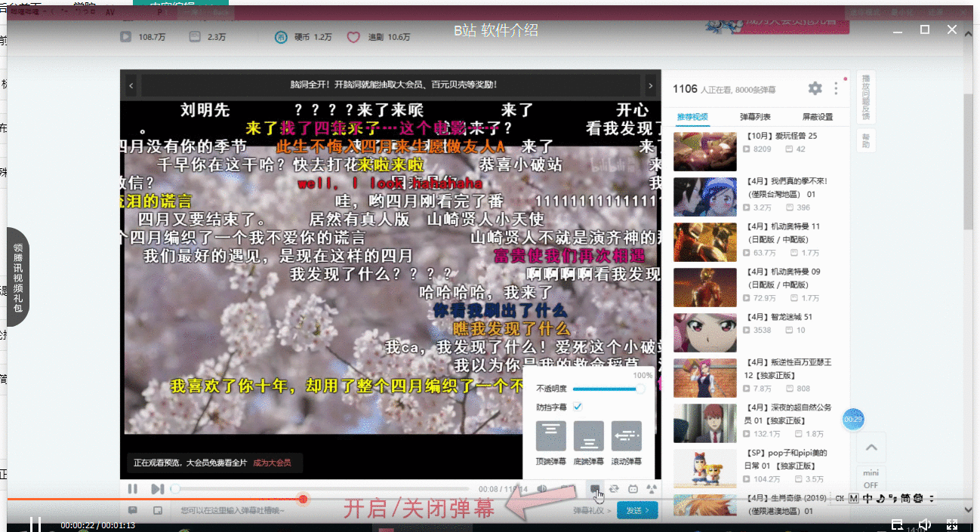The image size is (980, 532).
Task: Pause the video with the player pause button
Action: [x=133, y=489]
